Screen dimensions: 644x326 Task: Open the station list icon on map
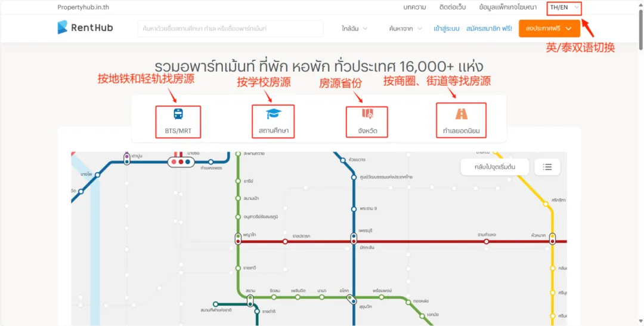(547, 167)
